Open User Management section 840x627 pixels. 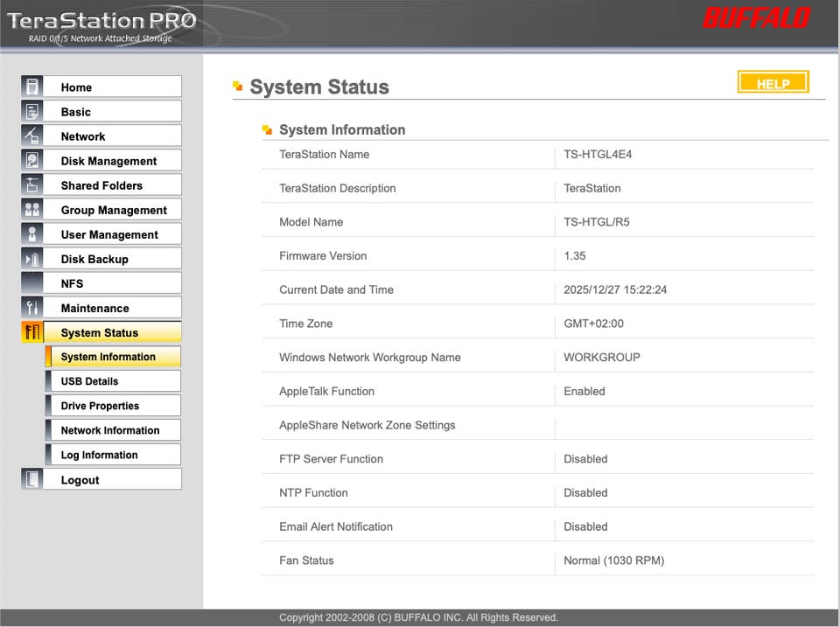coord(112,234)
